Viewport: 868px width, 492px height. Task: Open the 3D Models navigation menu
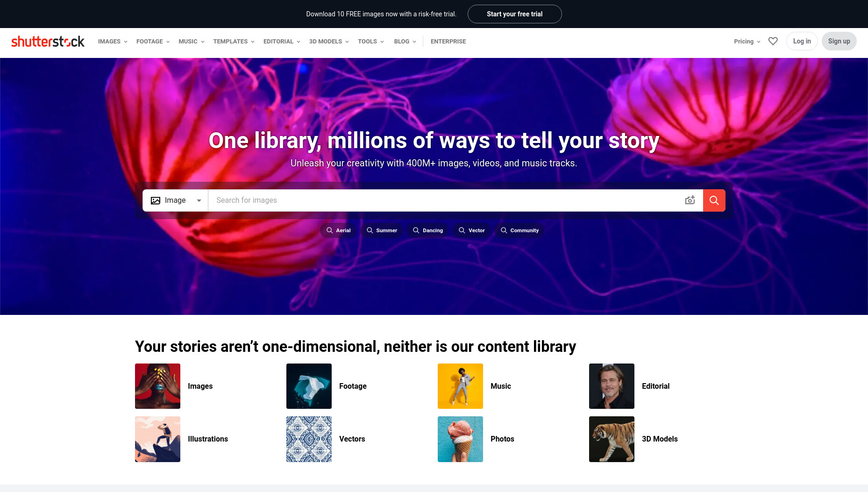pyautogui.click(x=329, y=42)
